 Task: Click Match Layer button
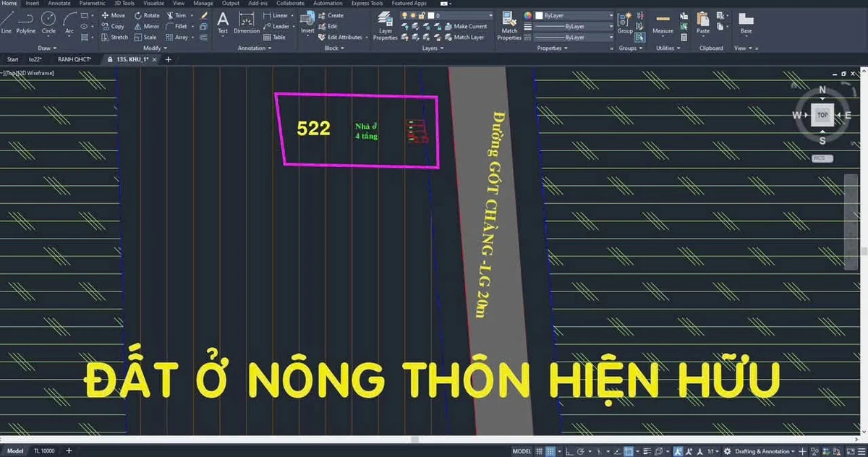pyautogui.click(x=464, y=37)
